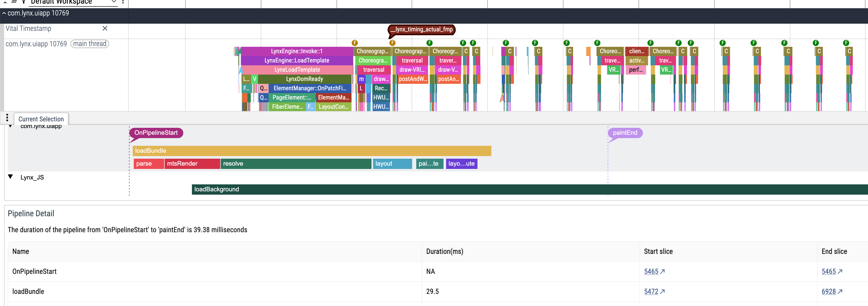Click the first orange F frame marker

pyautogui.click(x=355, y=43)
